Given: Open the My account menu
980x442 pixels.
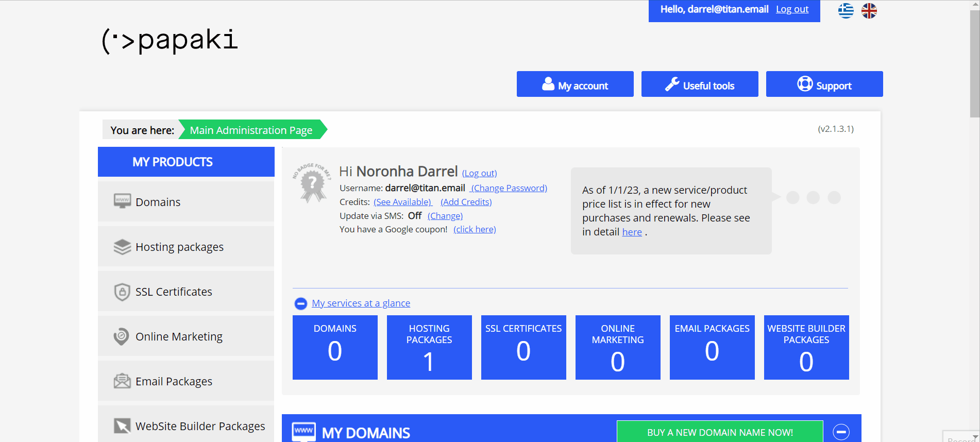Looking at the screenshot, I should point(575,84).
